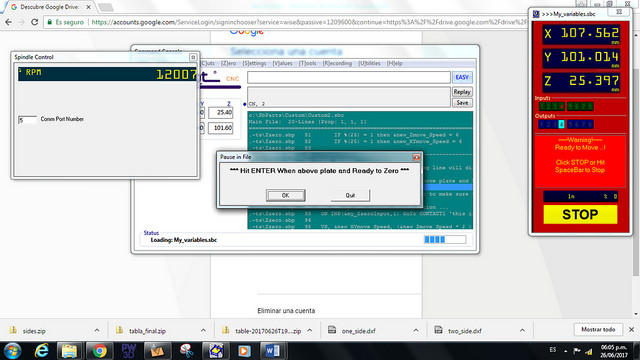Toggle output 1 switch in position window
The image size is (640, 360).
click(x=542, y=124)
